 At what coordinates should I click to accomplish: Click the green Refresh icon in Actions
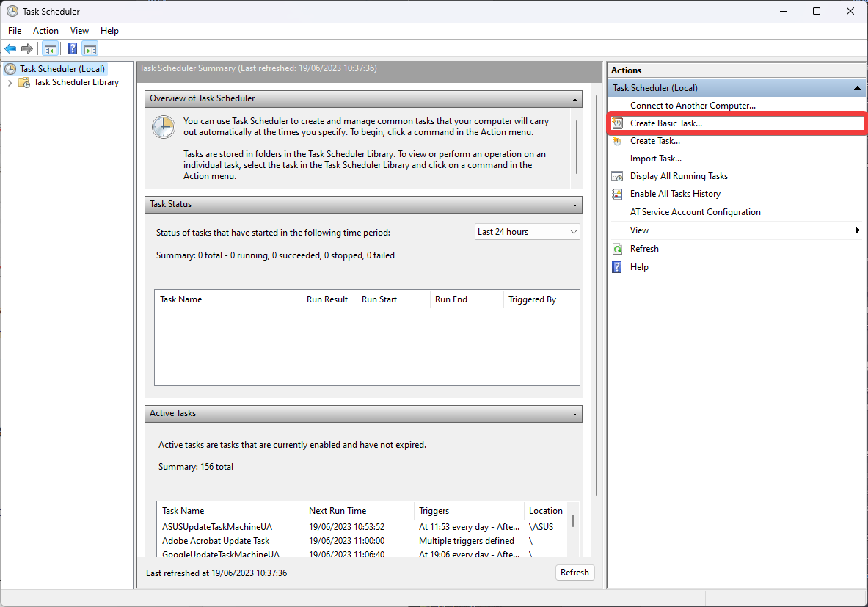618,249
